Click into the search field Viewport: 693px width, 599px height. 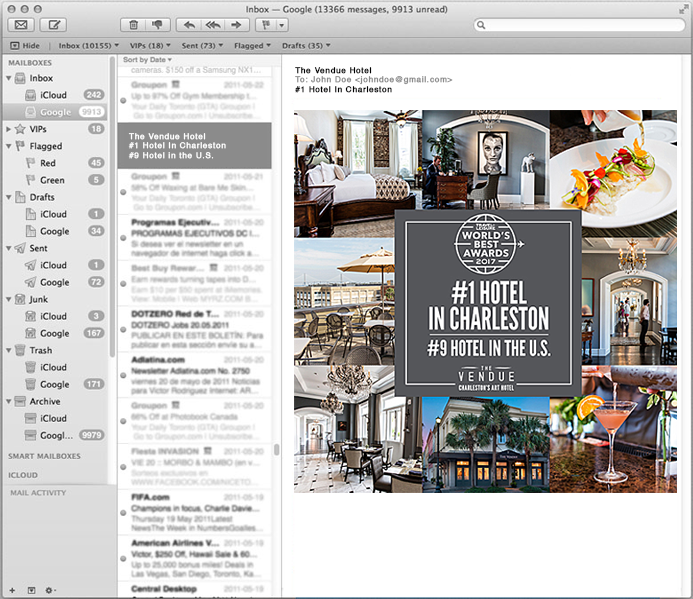[x=595, y=24]
